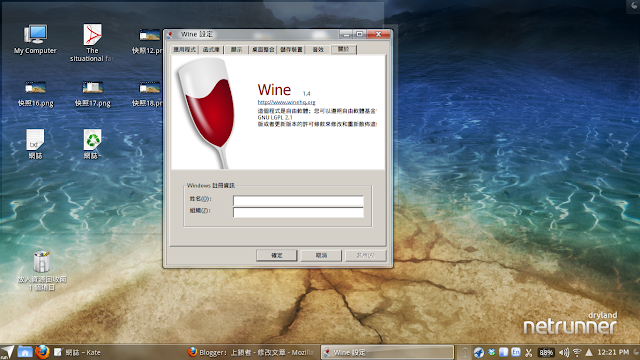Maximize the Wine 設定 window
640x360 pixels.
(360, 34)
